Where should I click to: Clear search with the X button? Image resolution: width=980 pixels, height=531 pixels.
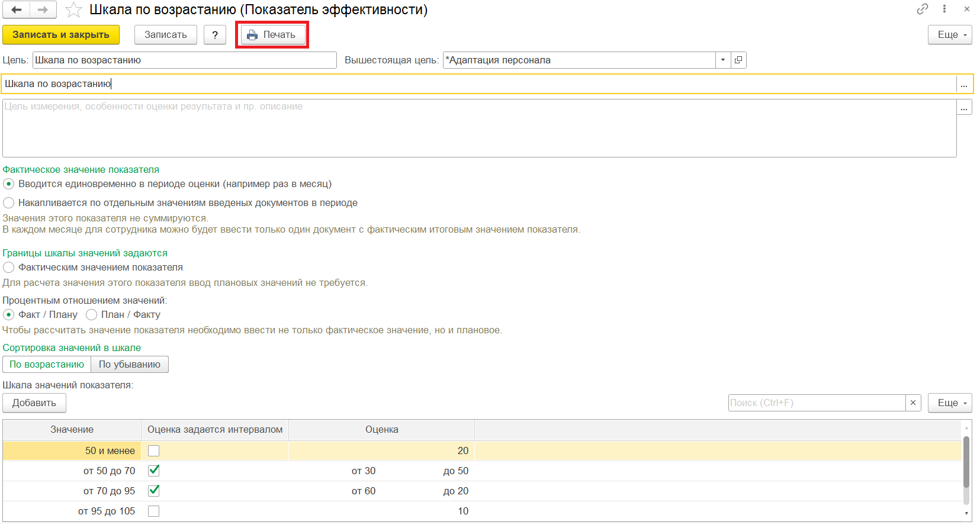pyautogui.click(x=913, y=403)
